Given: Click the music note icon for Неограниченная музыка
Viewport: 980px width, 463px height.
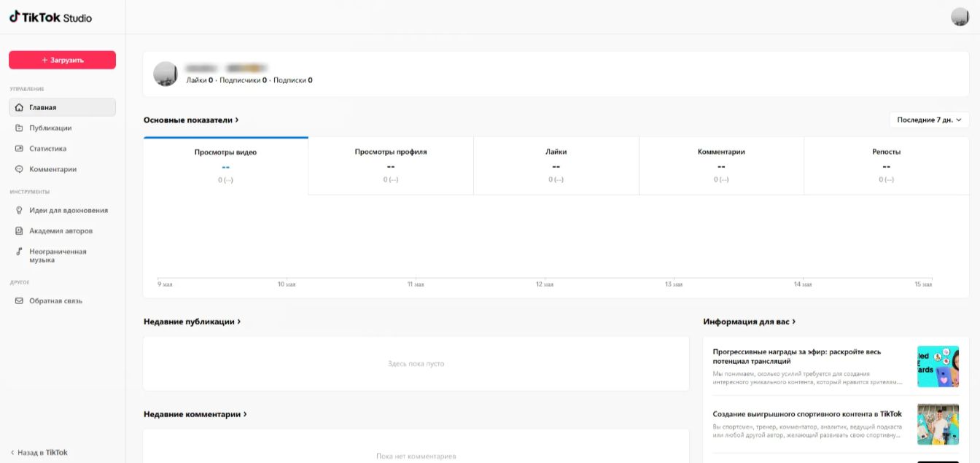Looking at the screenshot, I should (20, 252).
